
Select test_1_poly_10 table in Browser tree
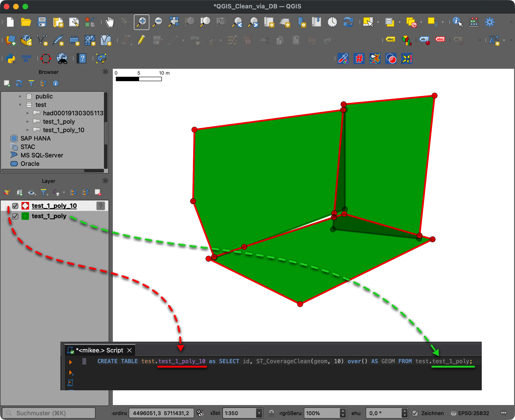tap(63, 130)
